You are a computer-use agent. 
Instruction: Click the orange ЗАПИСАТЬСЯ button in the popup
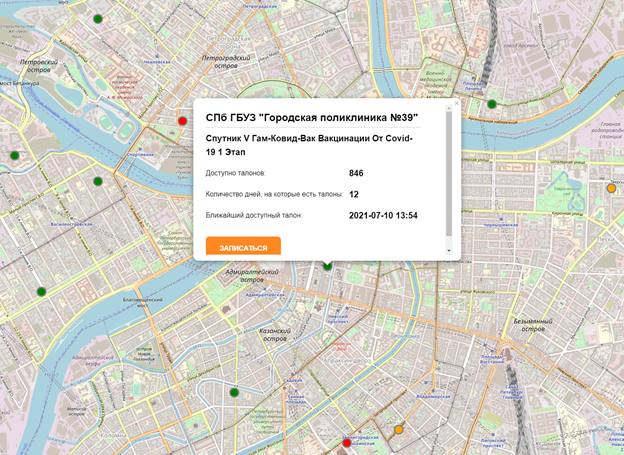click(x=243, y=246)
